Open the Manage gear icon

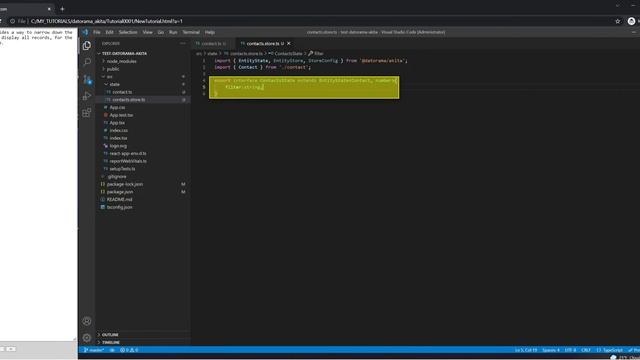(x=87, y=338)
